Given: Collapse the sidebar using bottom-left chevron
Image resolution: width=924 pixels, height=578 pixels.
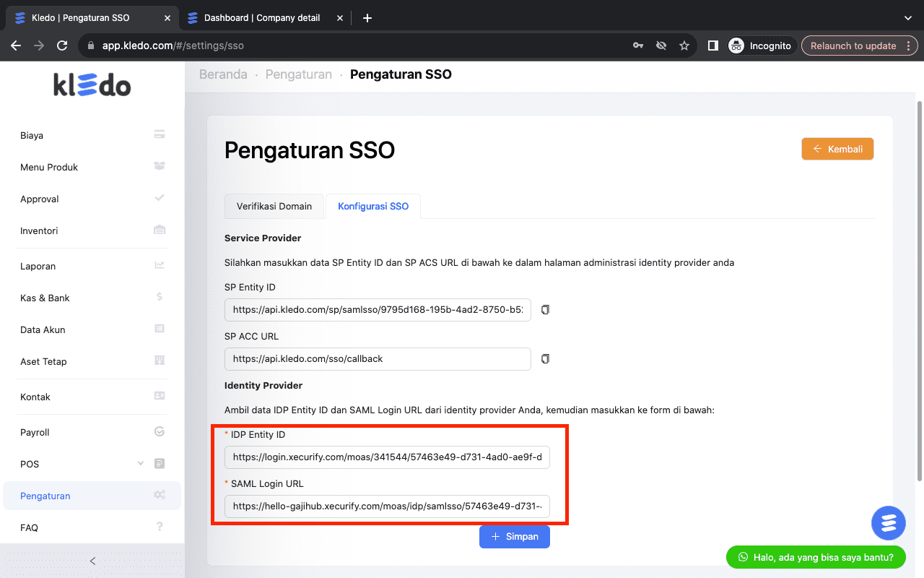Looking at the screenshot, I should click(x=92, y=560).
